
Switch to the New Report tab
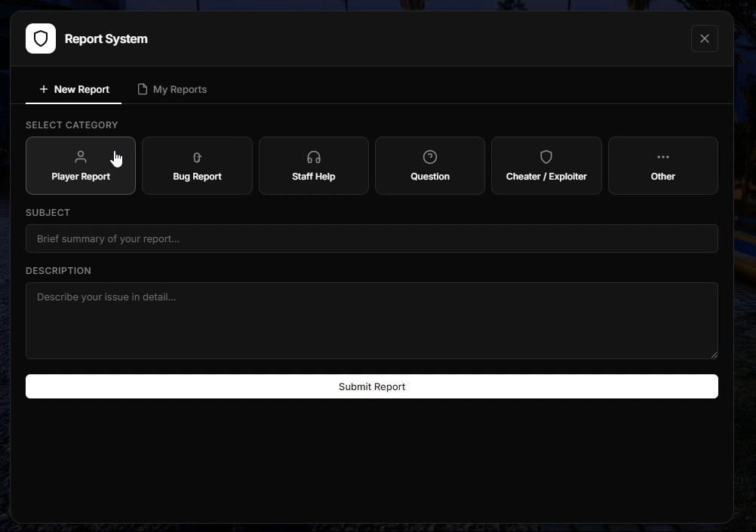[x=73, y=89]
